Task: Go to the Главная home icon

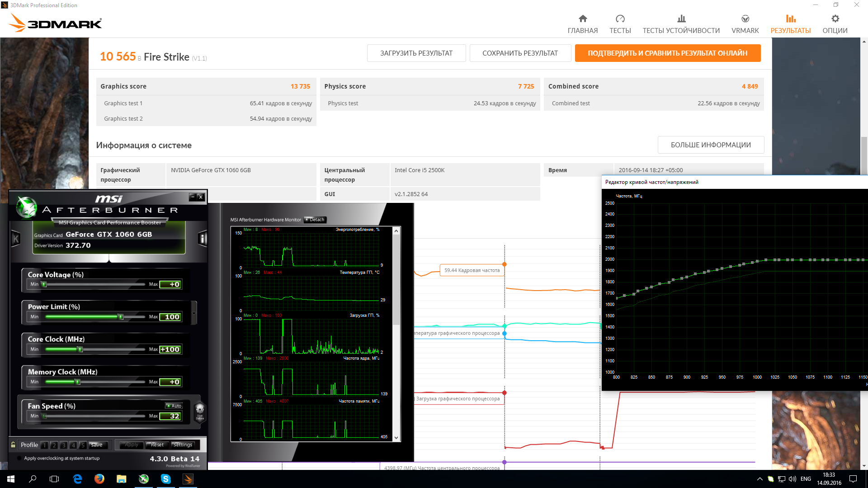Action: click(x=583, y=19)
